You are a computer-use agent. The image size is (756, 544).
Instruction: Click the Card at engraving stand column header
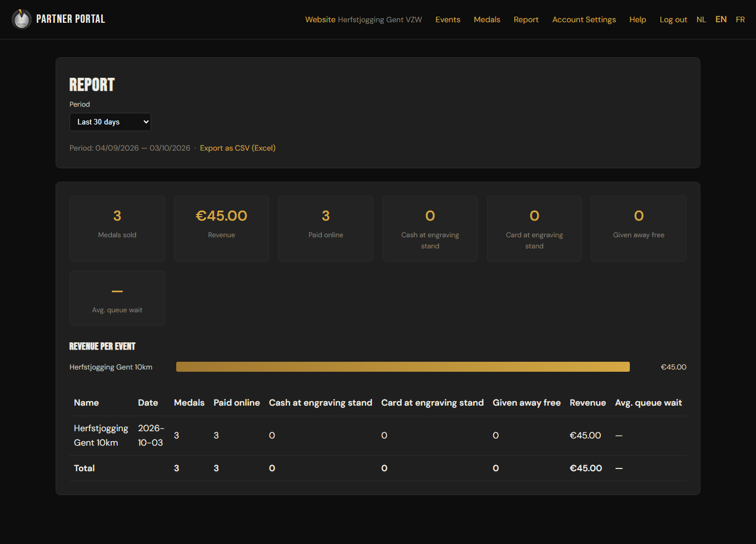tap(432, 403)
